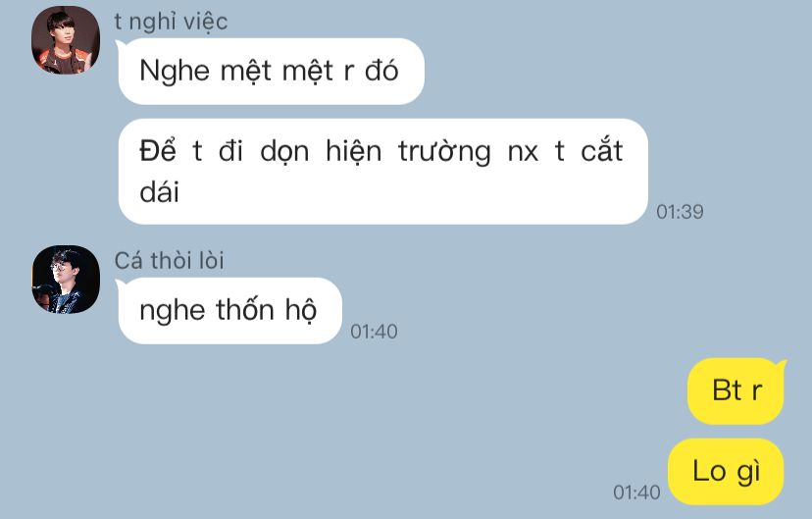
Task: Click the word "gì" in the yellow bubble
Action: pos(748,473)
